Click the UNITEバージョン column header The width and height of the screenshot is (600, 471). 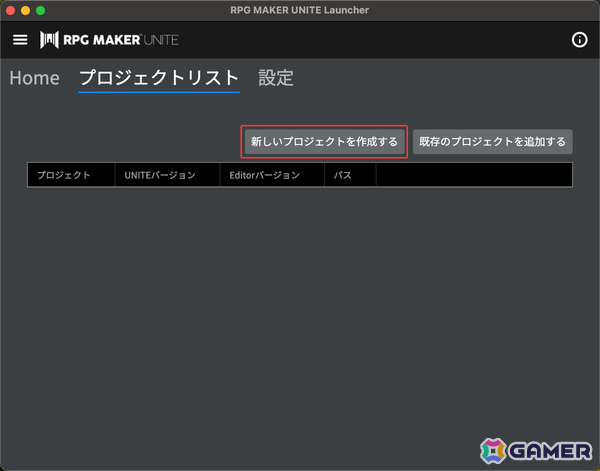[x=168, y=175]
